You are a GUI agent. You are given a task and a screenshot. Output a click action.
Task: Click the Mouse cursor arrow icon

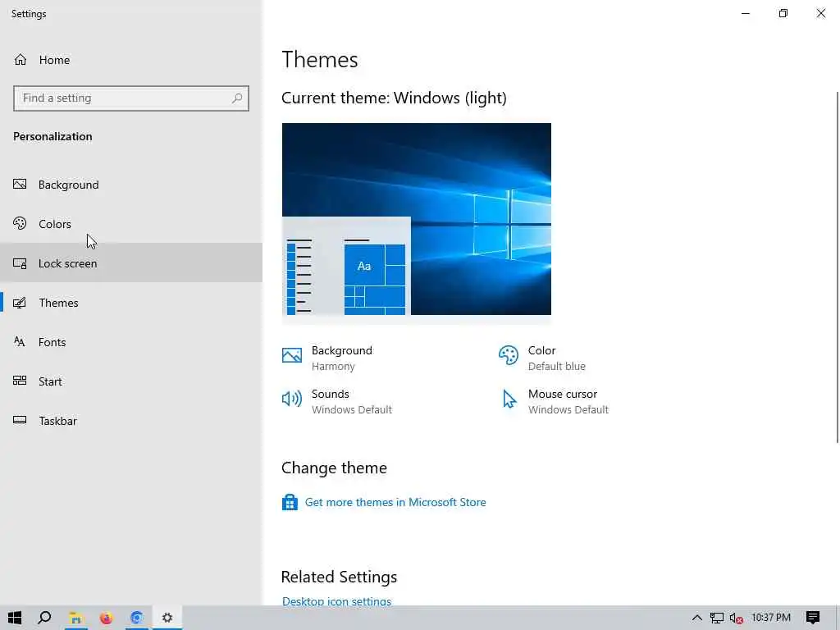coord(509,399)
